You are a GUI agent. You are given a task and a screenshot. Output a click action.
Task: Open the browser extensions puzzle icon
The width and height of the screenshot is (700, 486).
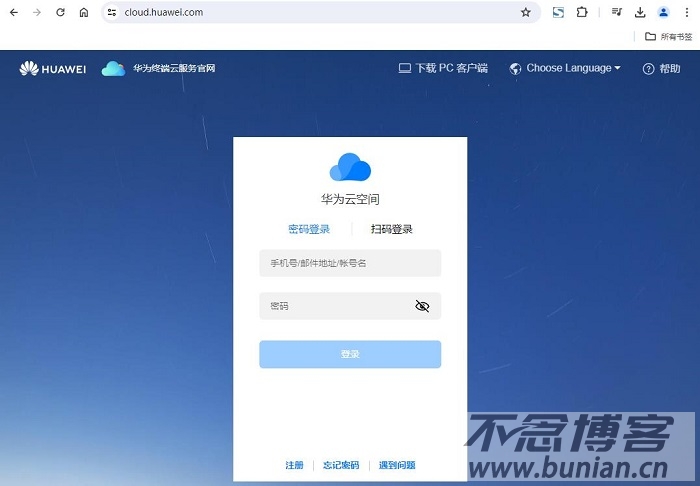pos(582,12)
